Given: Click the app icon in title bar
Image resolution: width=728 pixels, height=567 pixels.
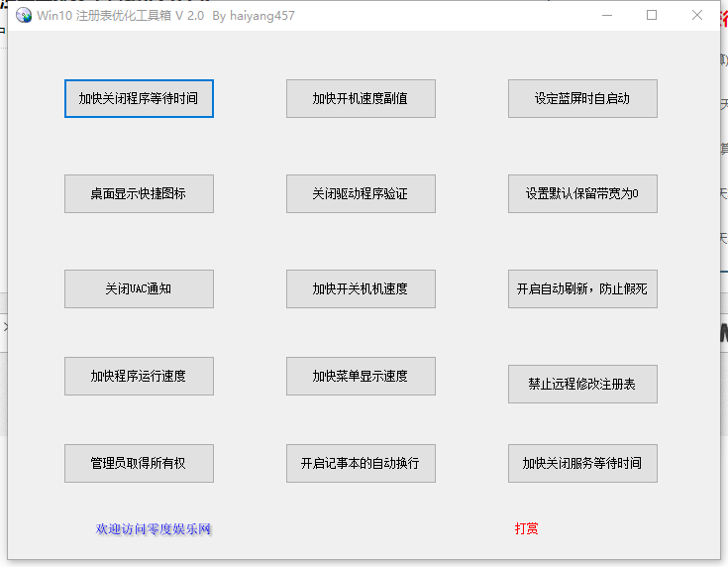Looking at the screenshot, I should click(24, 15).
